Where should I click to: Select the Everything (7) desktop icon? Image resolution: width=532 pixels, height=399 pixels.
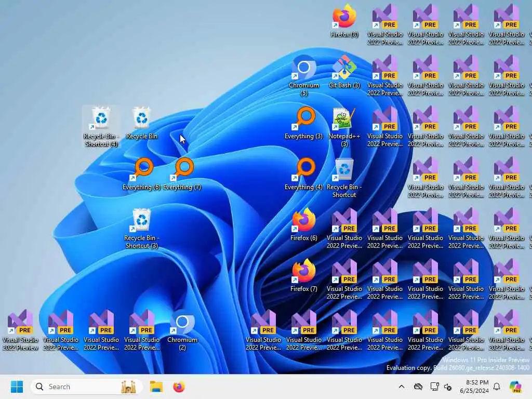point(182,174)
